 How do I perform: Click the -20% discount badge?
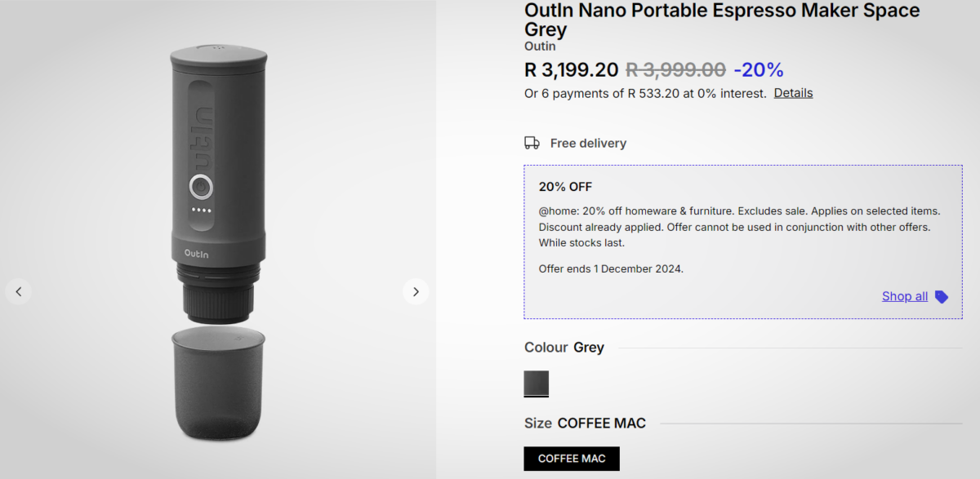tap(758, 70)
